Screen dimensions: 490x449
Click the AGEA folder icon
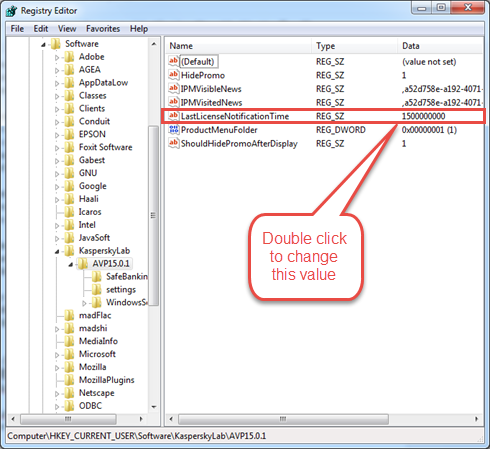click(69, 70)
